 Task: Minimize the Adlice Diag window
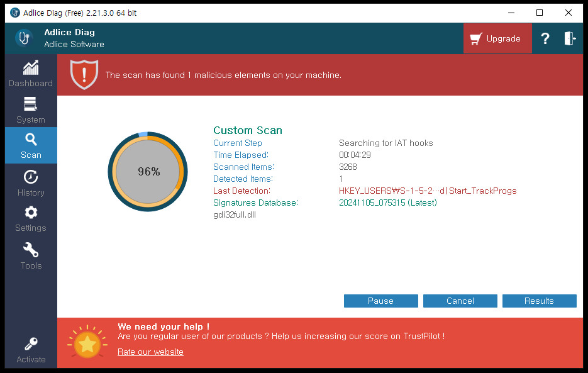tap(511, 13)
